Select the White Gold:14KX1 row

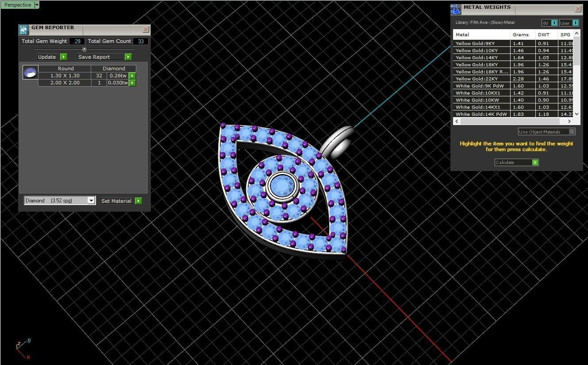[x=513, y=107]
